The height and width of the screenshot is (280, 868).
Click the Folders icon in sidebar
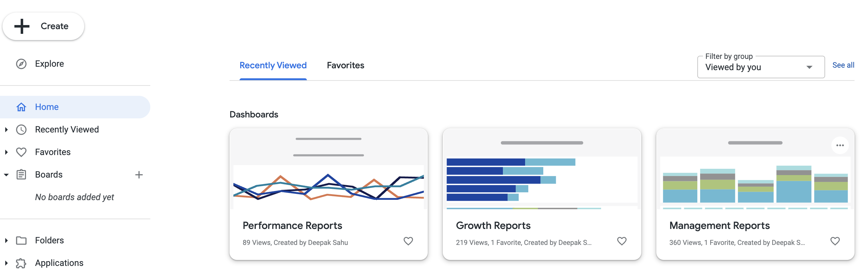tap(21, 240)
